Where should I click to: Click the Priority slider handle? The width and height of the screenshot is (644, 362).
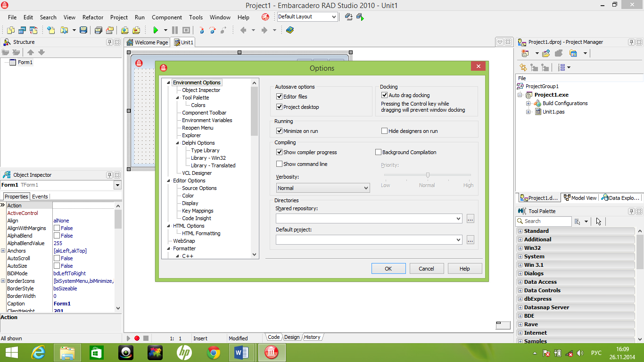pos(428,175)
